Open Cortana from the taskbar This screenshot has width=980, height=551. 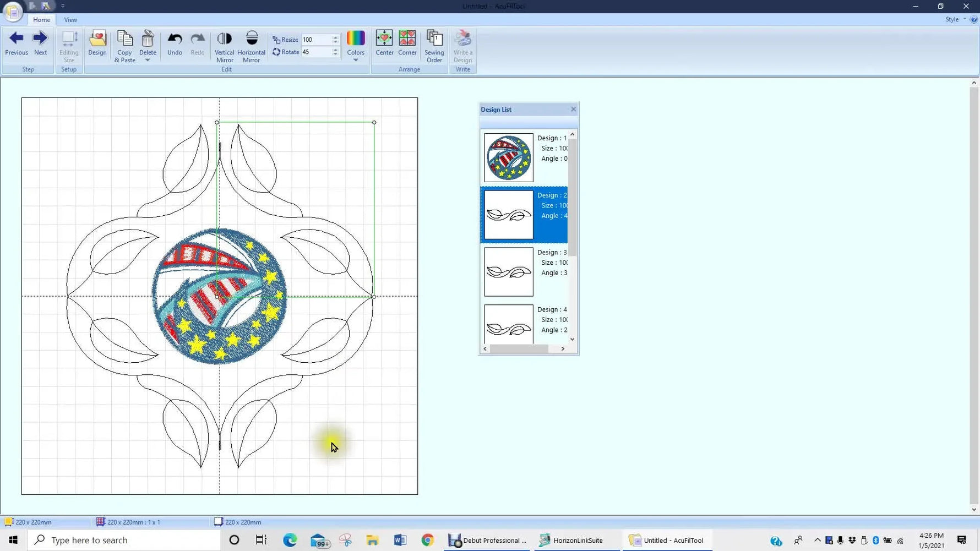234,540
